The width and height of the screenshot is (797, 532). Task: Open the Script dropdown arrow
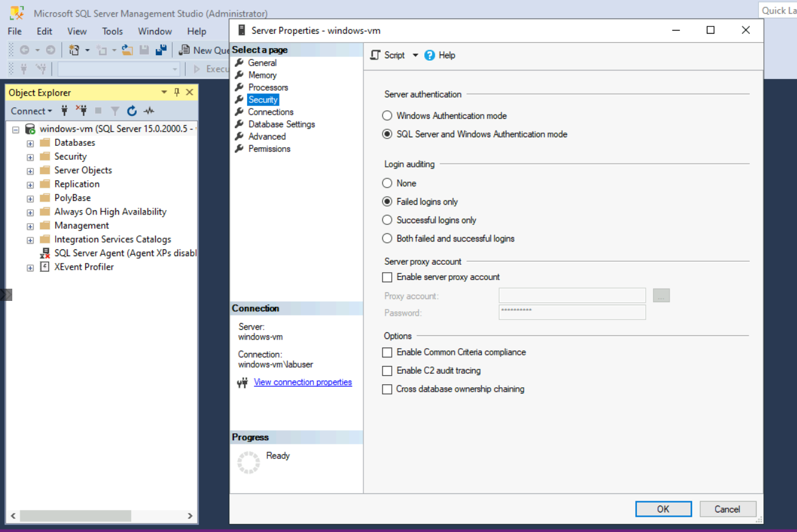[x=415, y=55]
